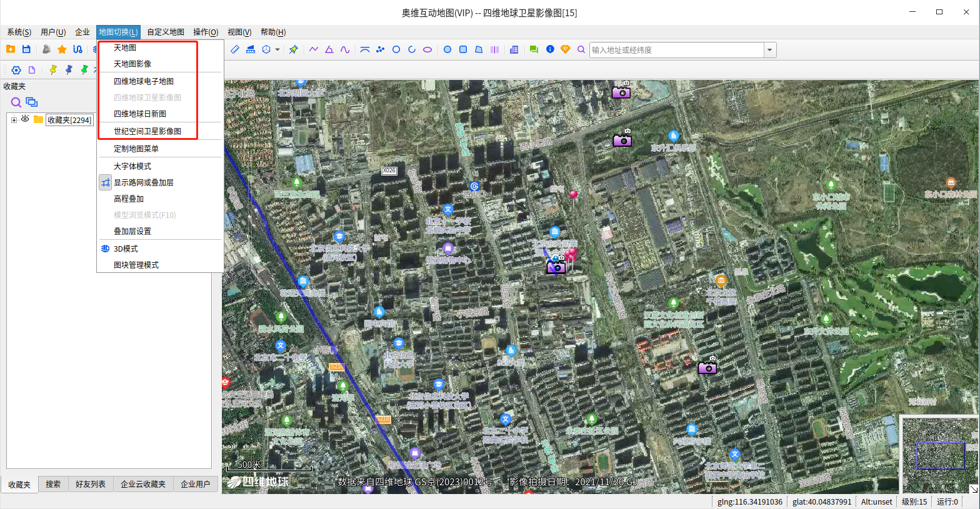This screenshot has height=509, width=980.
Task: Select the blue arc line tool
Action: (365, 49)
